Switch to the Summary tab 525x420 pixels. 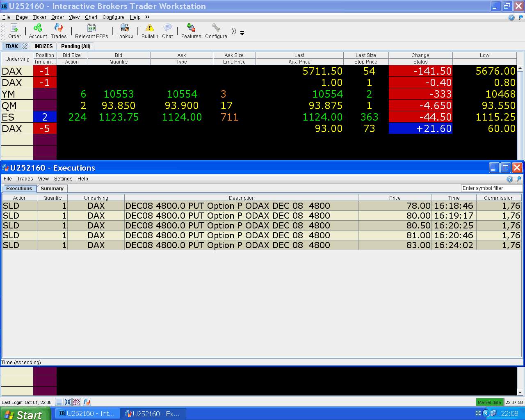coord(52,189)
